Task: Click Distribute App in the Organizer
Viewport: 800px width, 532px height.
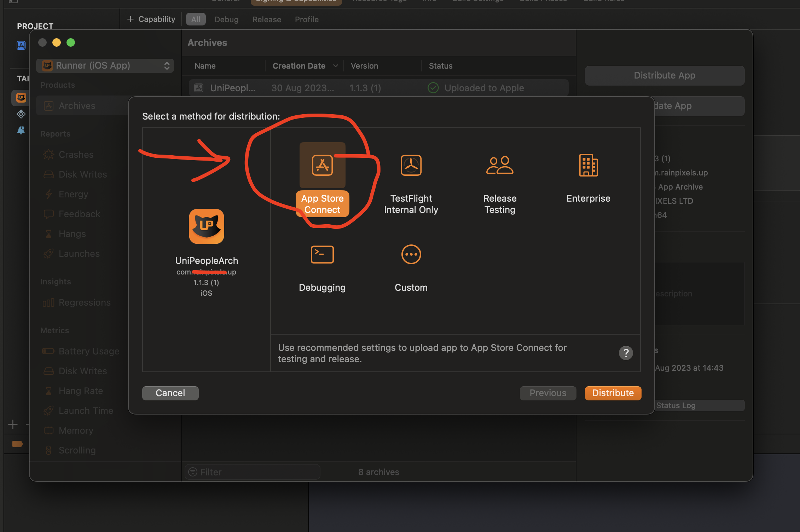Action: click(x=665, y=75)
